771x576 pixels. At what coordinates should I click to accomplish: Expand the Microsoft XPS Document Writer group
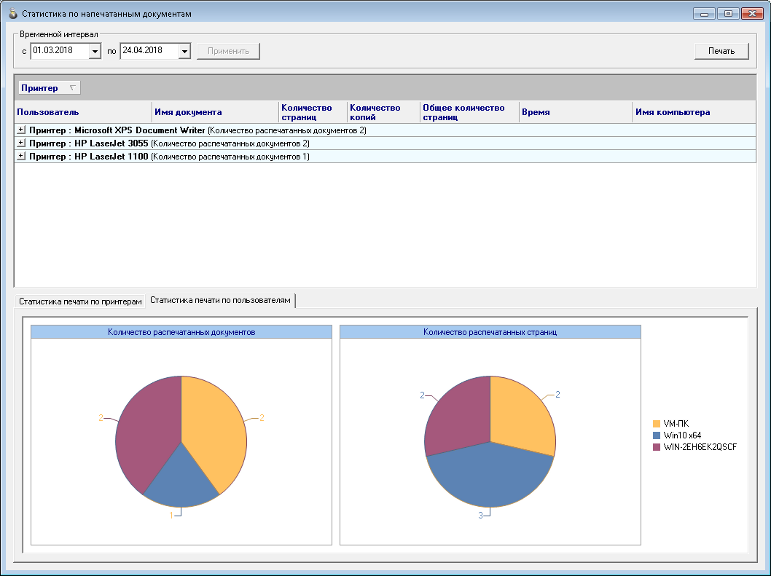click(21, 130)
